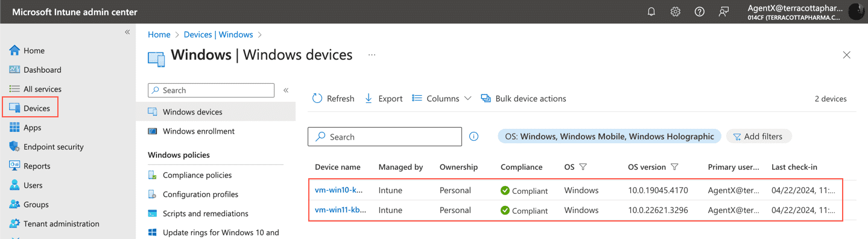
Task: Open device vm-win11-kb... link
Action: coord(340,210)
